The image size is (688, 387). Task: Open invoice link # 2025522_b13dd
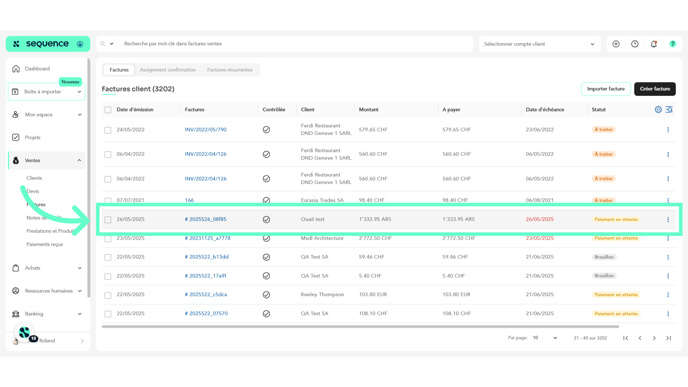point(207,257)
